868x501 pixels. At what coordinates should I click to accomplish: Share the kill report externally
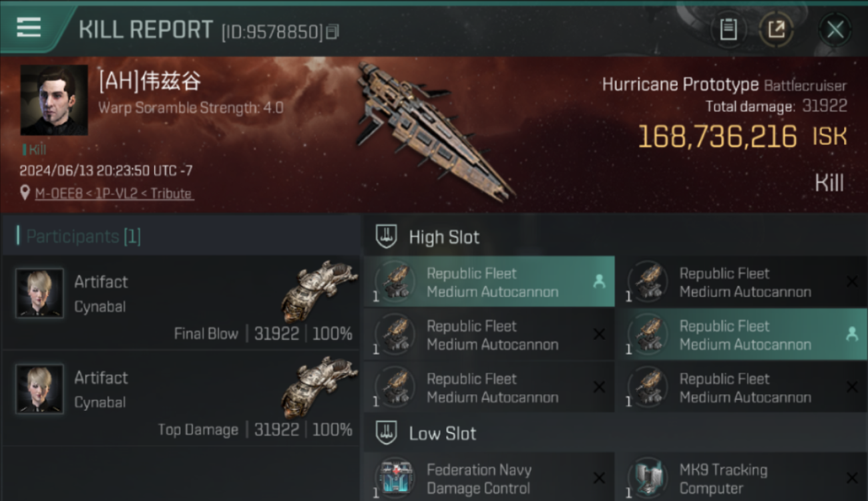click(776, 29)
